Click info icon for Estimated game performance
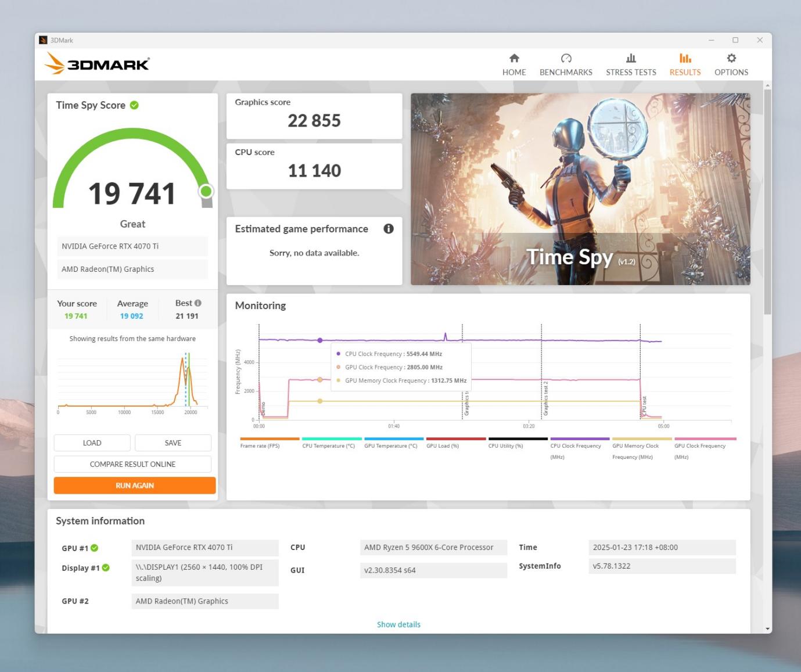The width and height of the screenshot is (801, 672). (389, 229)
